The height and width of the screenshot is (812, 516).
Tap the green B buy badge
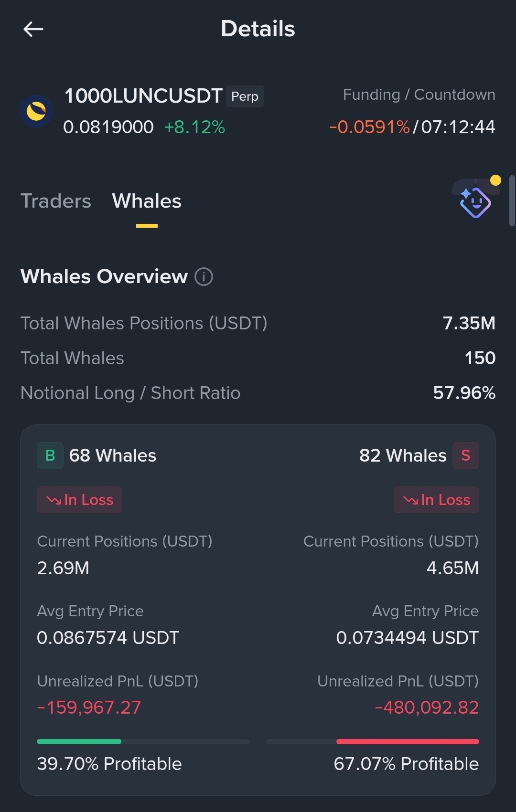coord(50,455)
